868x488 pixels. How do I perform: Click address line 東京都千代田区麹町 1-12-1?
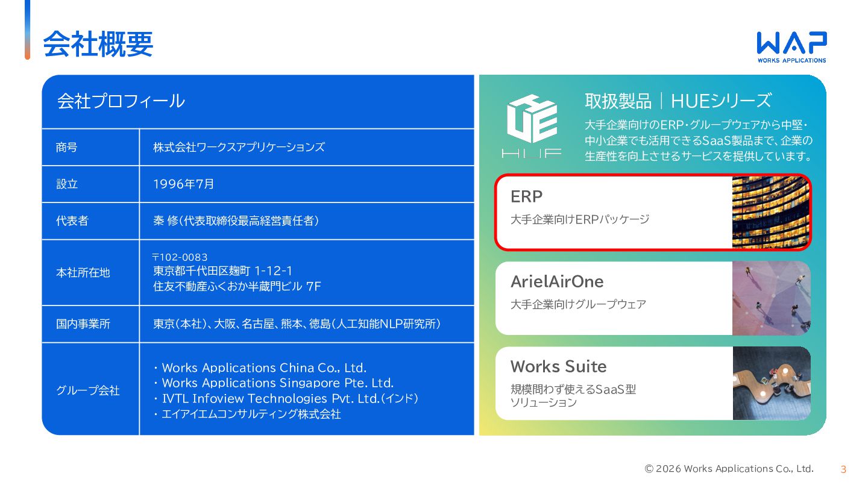click(x=222, y=271)
